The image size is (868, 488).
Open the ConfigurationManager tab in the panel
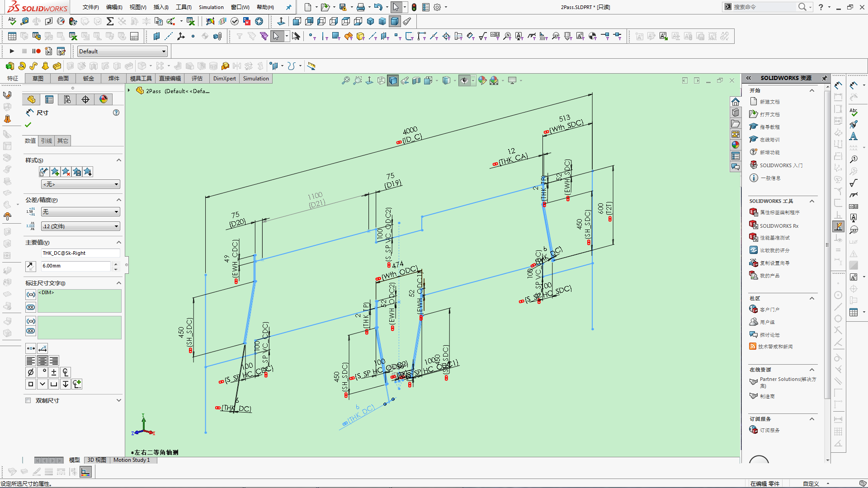pos(67,99)
